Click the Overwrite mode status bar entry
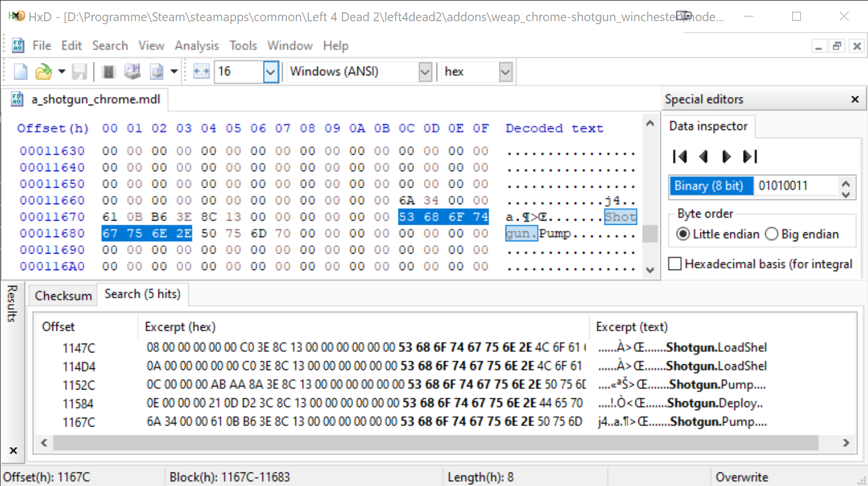 [x=741, y=477]
